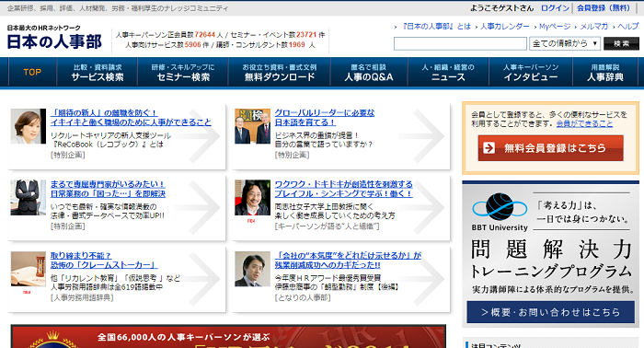Click the 検索 search button
Viewport: 644px width, 348px height.
pyautogui.click(x=621, y=43)
